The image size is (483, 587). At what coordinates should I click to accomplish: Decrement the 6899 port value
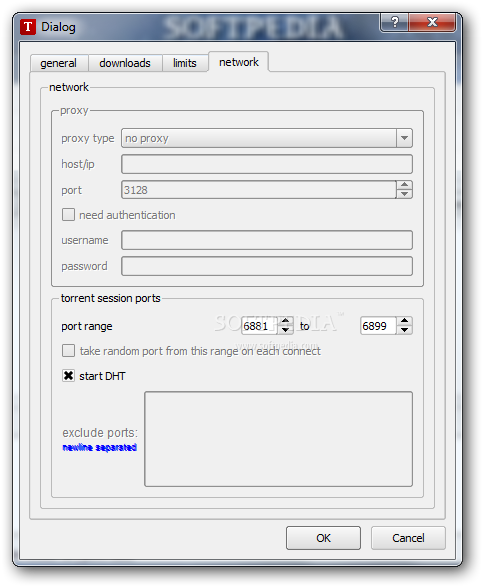[404, 330]
